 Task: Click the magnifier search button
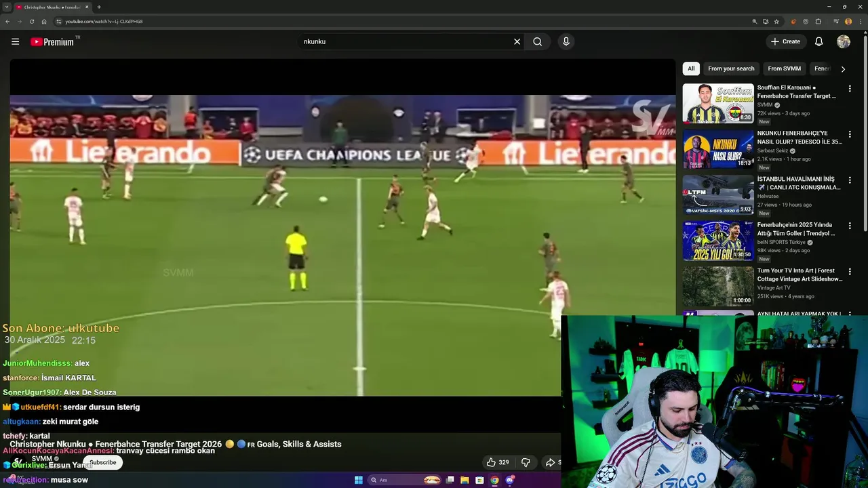pyautogui.click(x=537, y=41)
